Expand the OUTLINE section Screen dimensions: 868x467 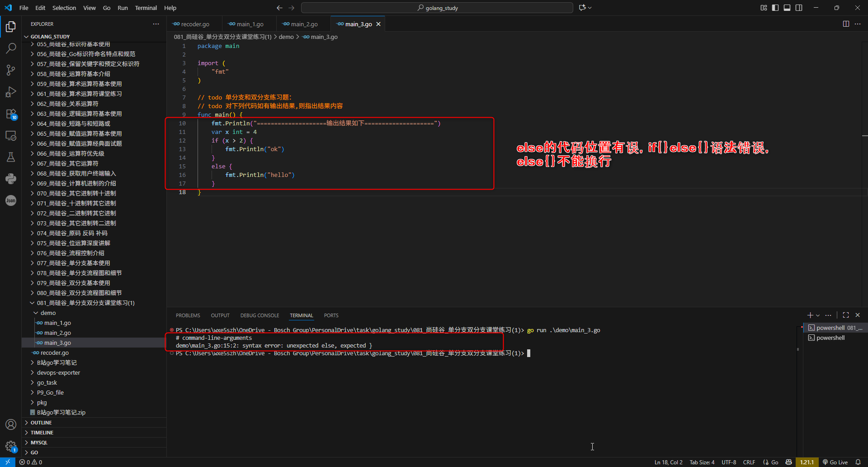94,423
